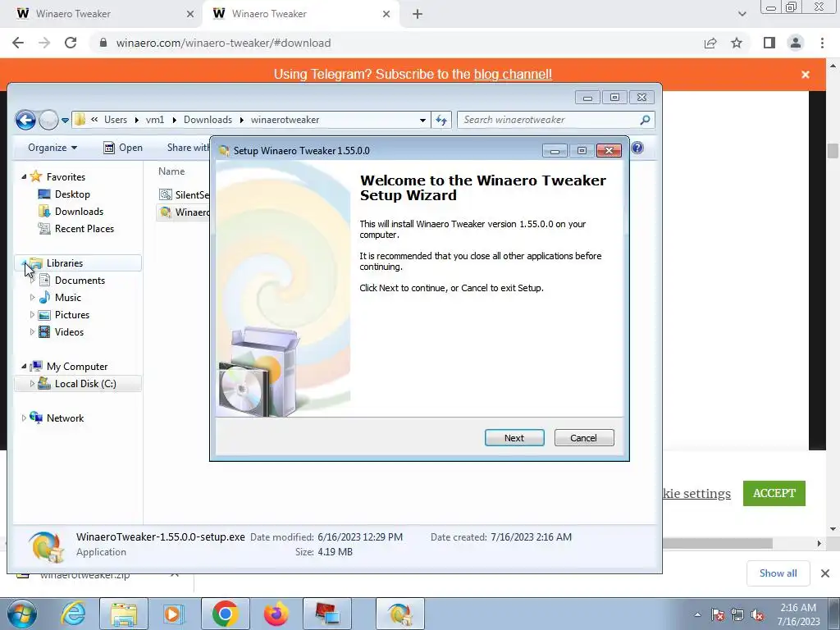Expand the Music library node
The height and width of the screenshot is (630, 840).
[32, 297]
